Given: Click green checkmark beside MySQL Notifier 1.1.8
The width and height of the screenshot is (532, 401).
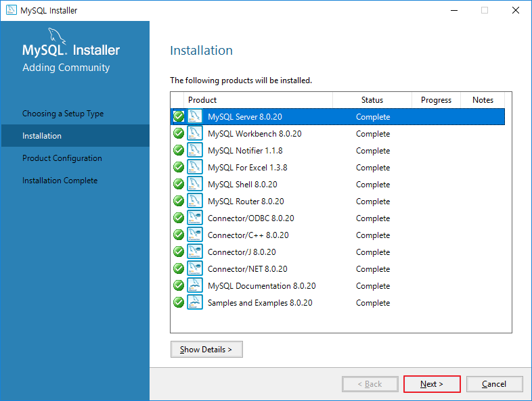Looking at the screenshot, I should 179,151.
